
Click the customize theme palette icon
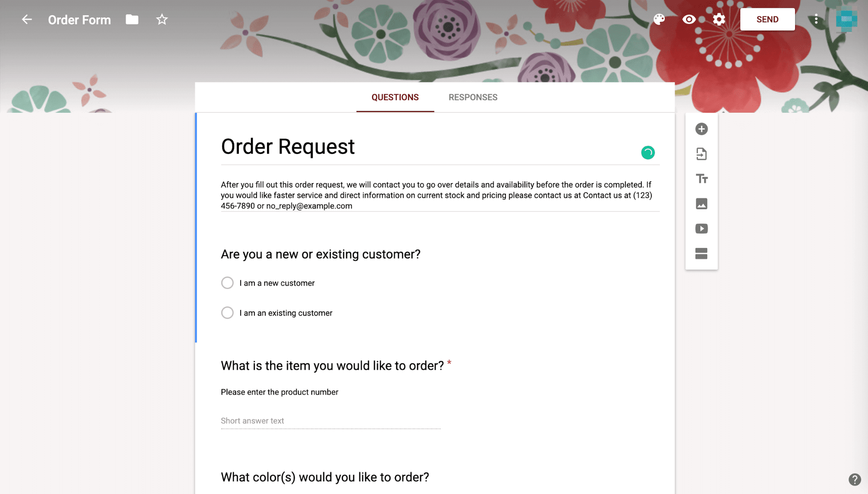(x=659, y=20)
